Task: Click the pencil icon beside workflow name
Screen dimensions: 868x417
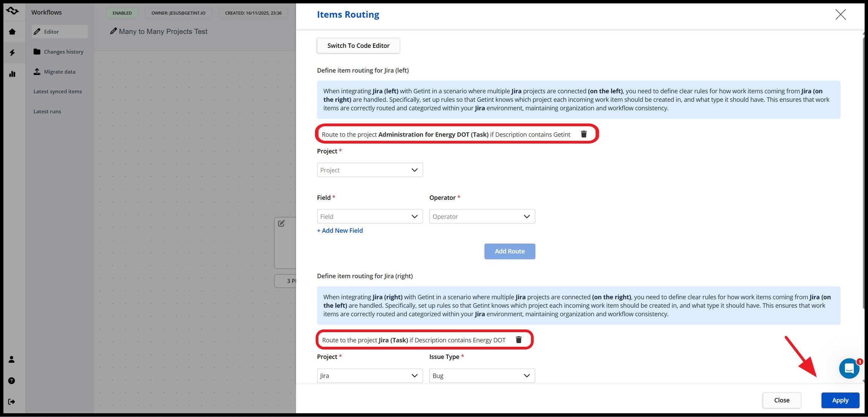Action: [113, 31]
